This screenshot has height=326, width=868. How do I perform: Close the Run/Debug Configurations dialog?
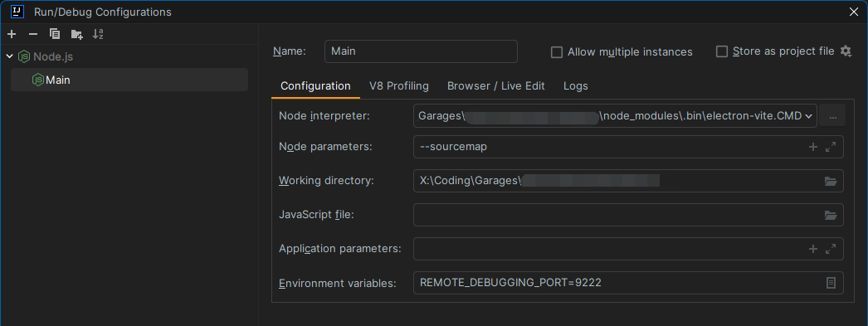point(854,12)
